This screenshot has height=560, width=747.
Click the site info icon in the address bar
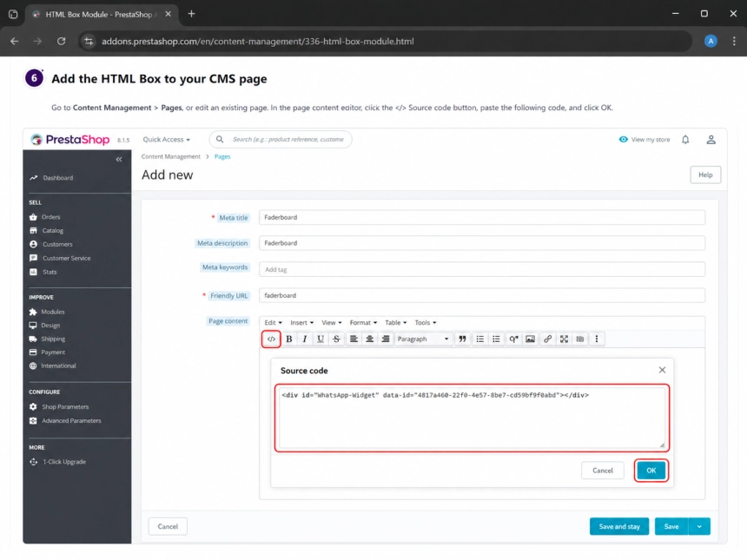[x=89, y=42]
